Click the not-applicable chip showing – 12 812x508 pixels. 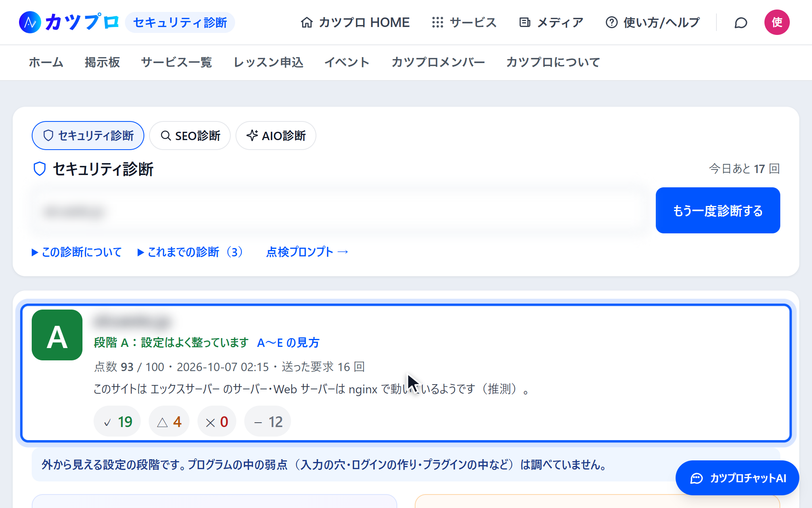[268, 421]
